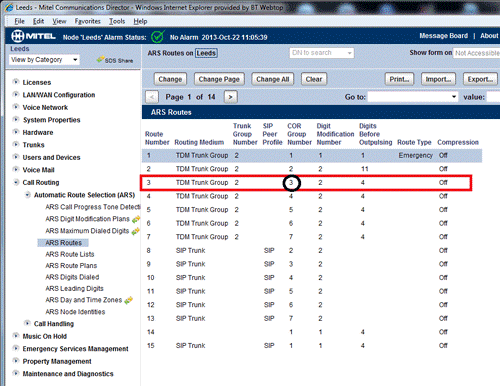Select ARS Routes in tree
Viewport: 500px width, 386px height.
(x=63, y=243)
